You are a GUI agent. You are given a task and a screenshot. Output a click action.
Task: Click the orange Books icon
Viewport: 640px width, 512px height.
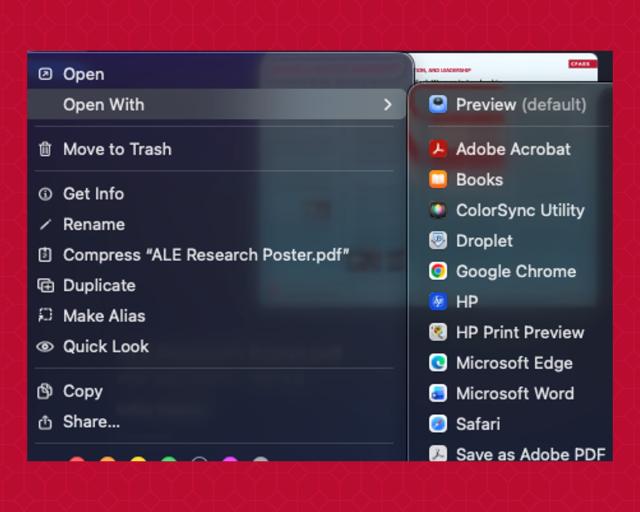point(438,180)
